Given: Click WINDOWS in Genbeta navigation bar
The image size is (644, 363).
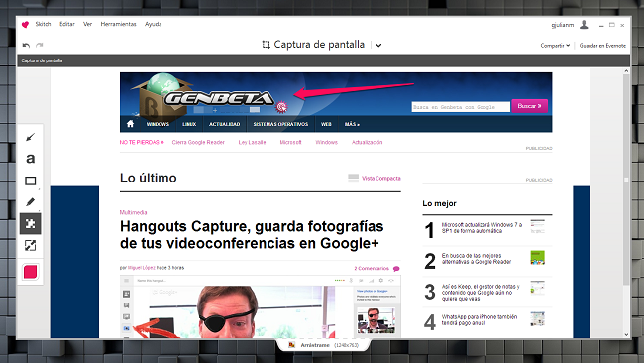Looking at the screenshot, I should click(158, 124).
